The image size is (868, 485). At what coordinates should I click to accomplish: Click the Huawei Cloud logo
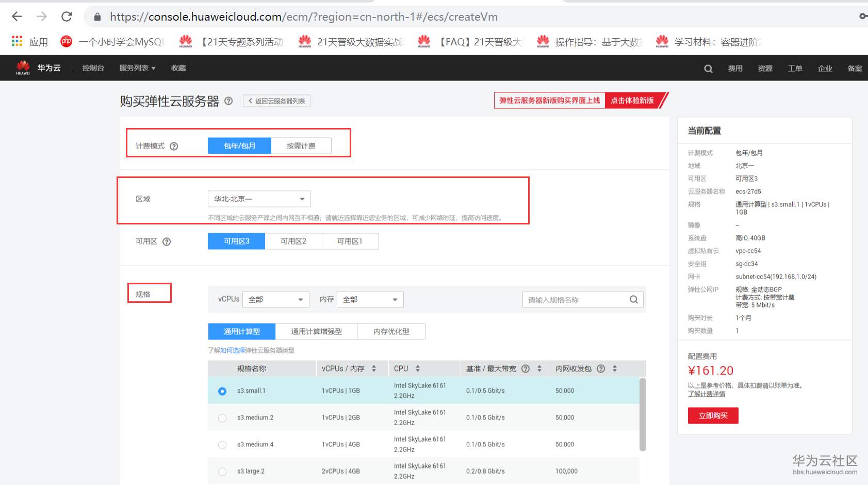pos(38,68)
